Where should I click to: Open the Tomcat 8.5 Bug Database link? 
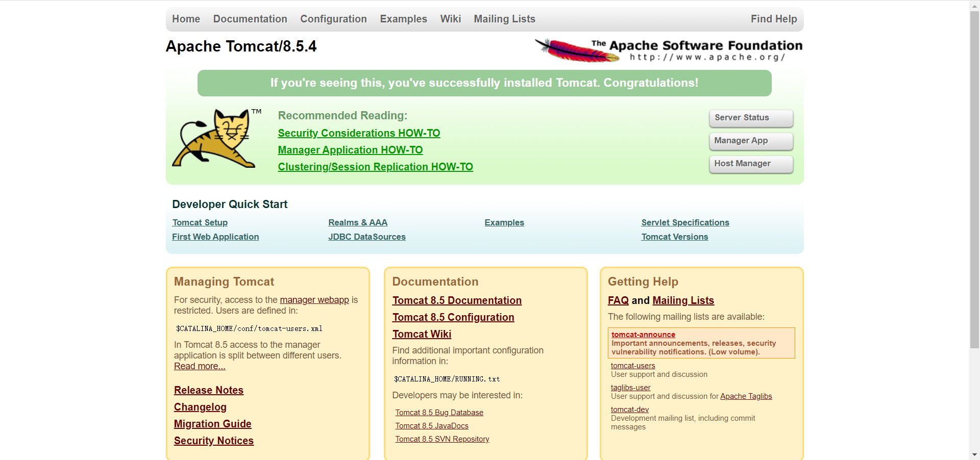point(439,413)
